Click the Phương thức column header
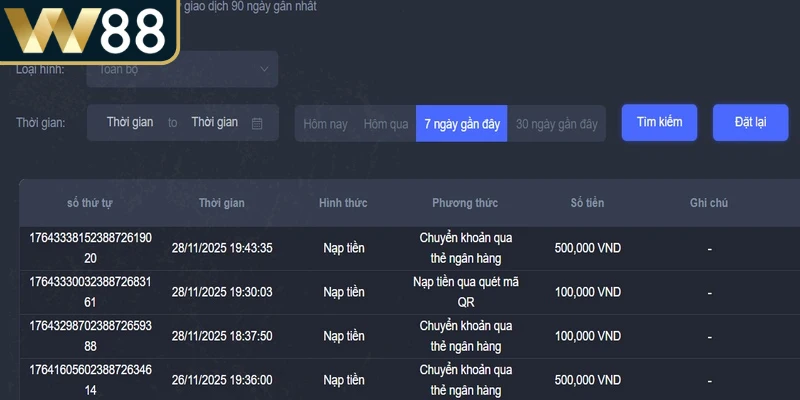The height and width of the screenshot is (400, 800). pos(465,203)
